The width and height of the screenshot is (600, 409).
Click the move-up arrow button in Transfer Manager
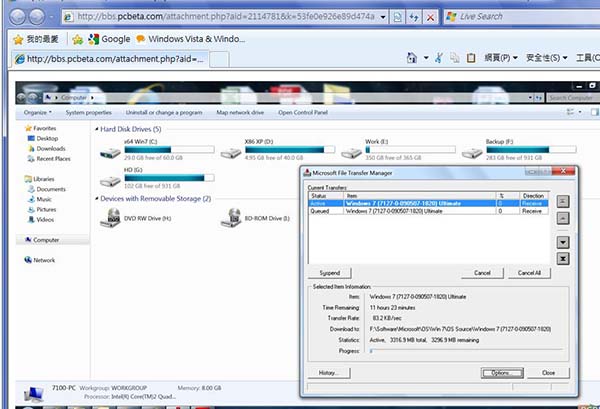[x=562, y=218]
